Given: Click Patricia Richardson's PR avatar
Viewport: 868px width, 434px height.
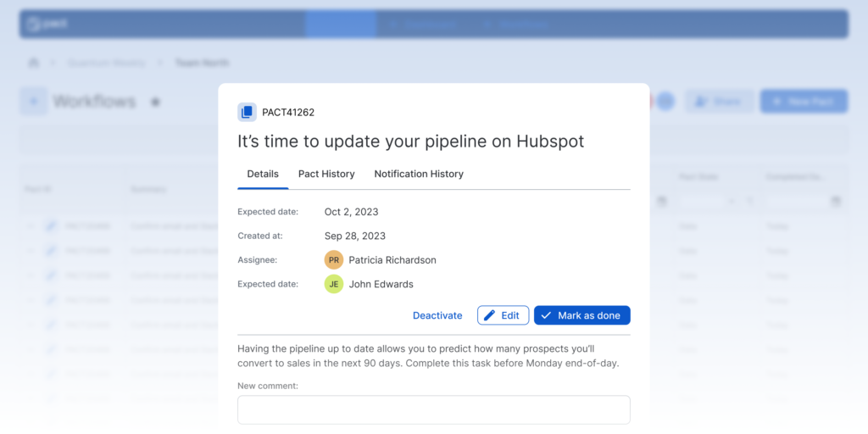Looking at the screenshot, I should point(334,260).
